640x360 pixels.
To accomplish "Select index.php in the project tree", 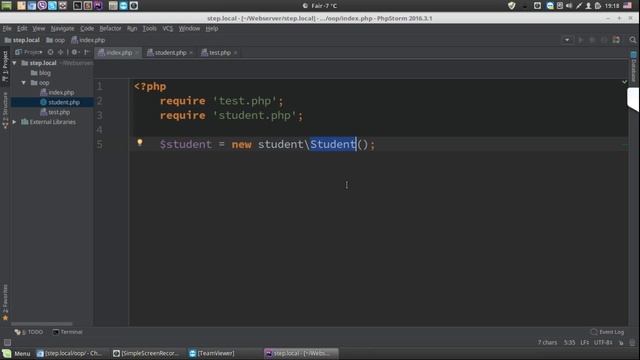I will coord(57,93).
